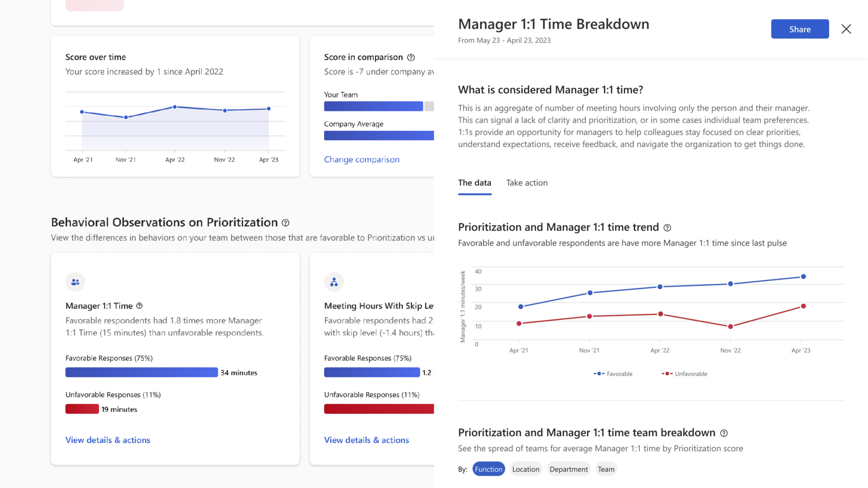Filter breakdown by Team
This screenshot has height=488, width=868.
coord(606,469)
